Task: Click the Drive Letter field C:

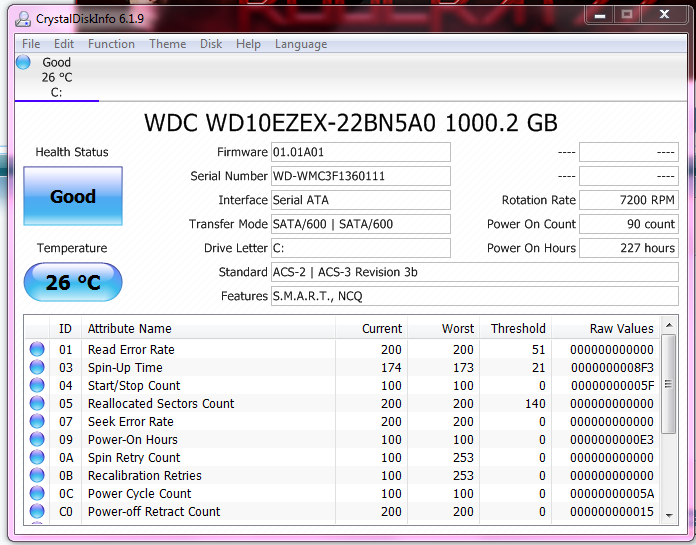Action: 361,248
